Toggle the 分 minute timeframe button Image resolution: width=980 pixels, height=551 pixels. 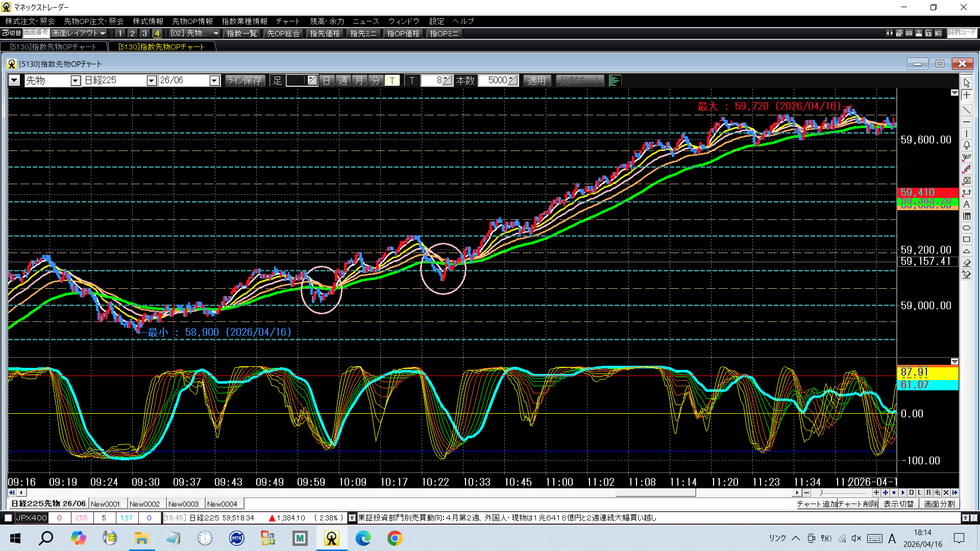(x=376, y=81)
